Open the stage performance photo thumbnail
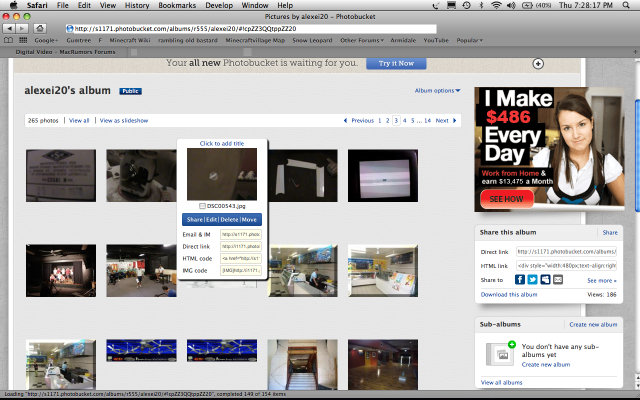The image size is (640, 400). (x=61, y=270)
